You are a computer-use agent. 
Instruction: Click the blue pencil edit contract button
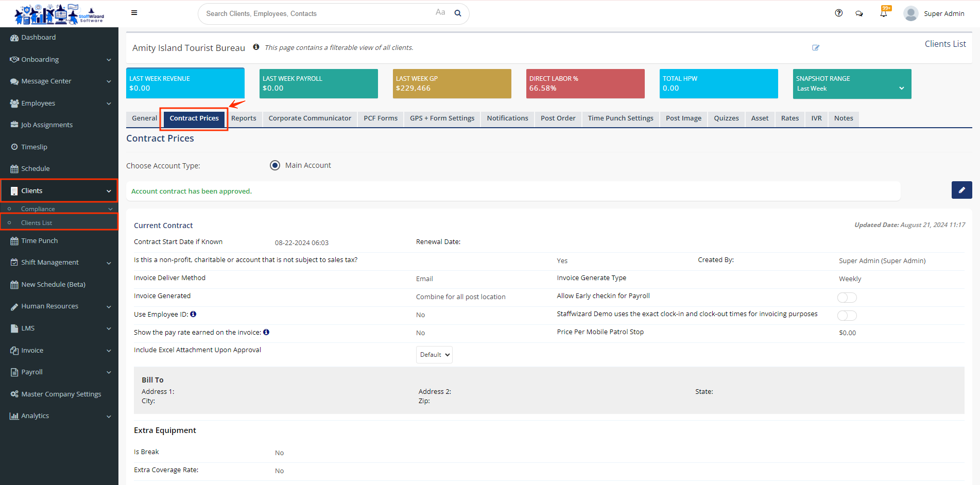point(961,190)
